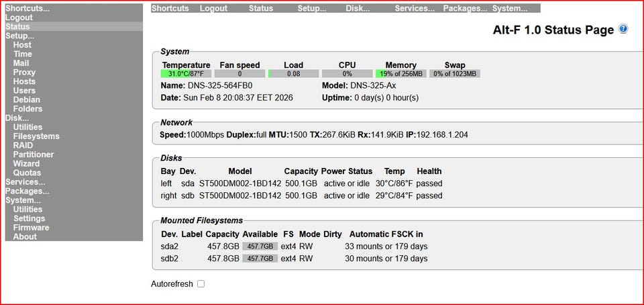Open the Partitioner page
The image size is (644, 305).
tap(34, 154)
